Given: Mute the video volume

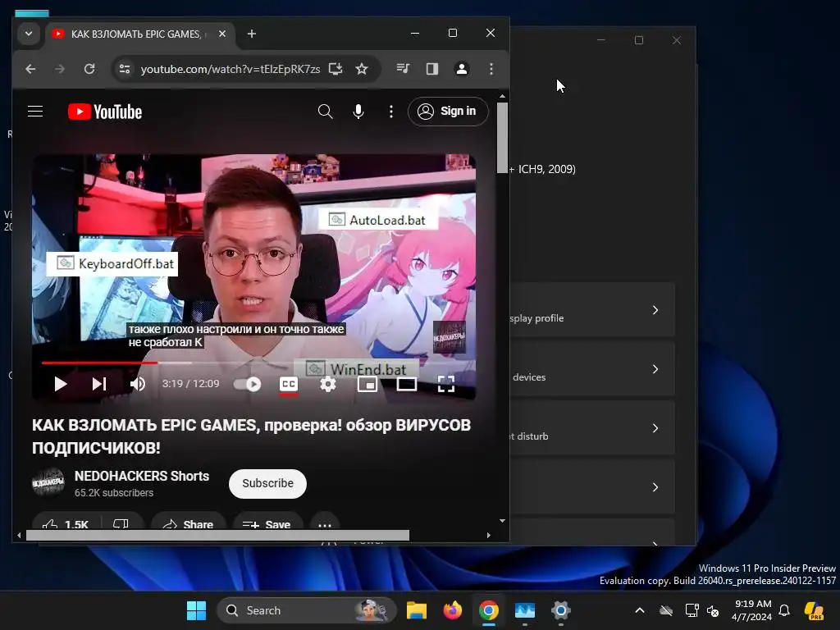Looking at the screenshot, I should [x=138, y=384].
